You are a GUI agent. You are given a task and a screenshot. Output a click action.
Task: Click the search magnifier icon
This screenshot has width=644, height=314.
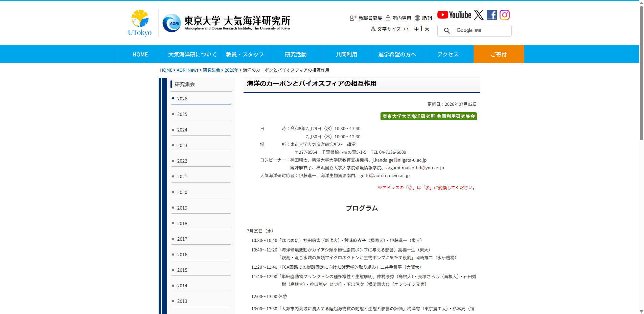[447, 31]
